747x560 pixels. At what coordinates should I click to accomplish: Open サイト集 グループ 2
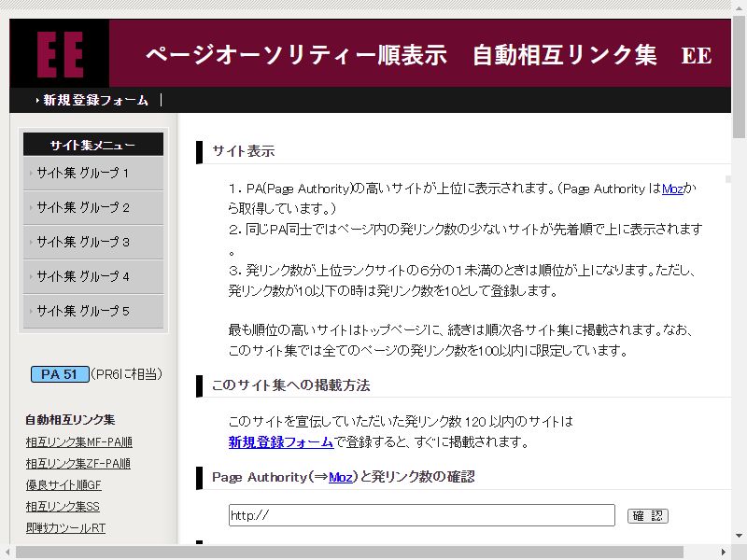pos(92,207)
